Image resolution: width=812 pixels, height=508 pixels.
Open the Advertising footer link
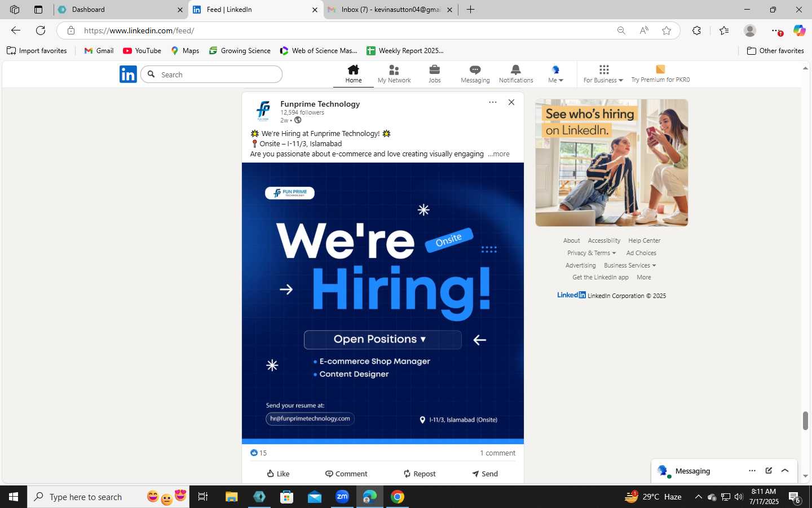tap(580, 265)
